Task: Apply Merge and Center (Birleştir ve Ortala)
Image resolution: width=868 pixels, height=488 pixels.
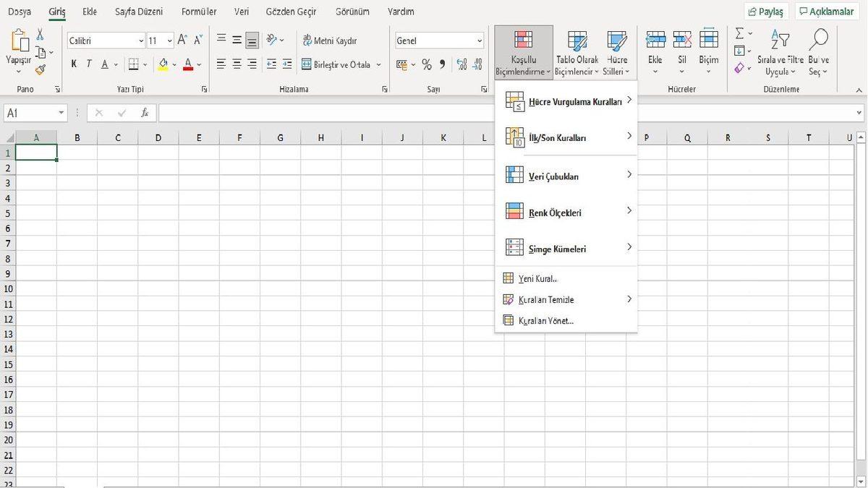Action: 337,64
